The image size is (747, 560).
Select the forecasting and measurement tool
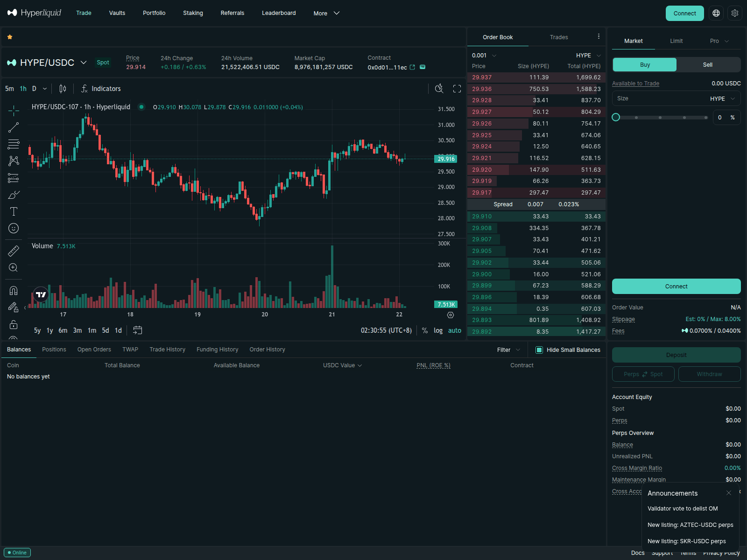pos(14,178)
